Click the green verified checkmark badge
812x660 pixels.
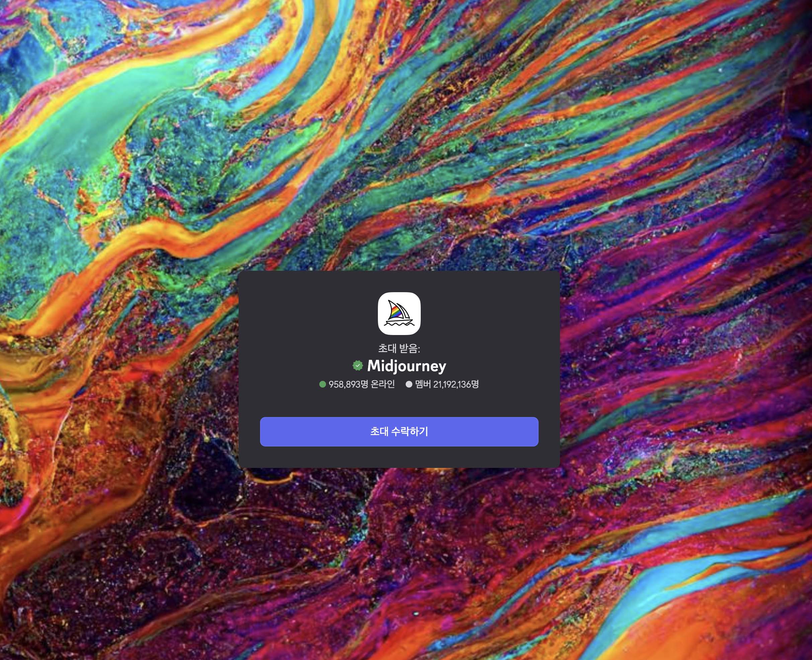tap(357, 366)
